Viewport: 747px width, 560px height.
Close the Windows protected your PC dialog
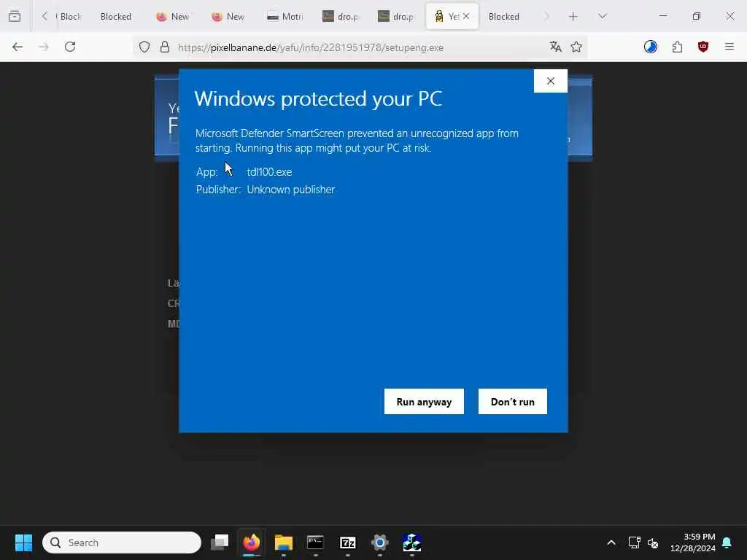(x=551, y=81)
